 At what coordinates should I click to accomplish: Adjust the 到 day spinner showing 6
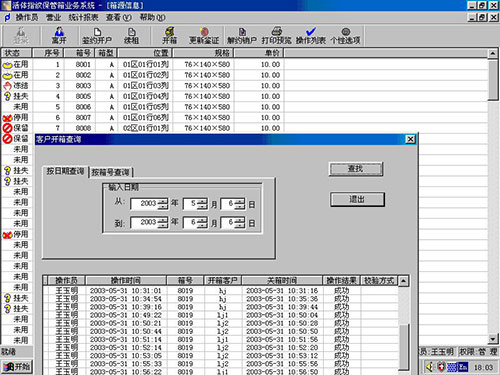[240, 223]
